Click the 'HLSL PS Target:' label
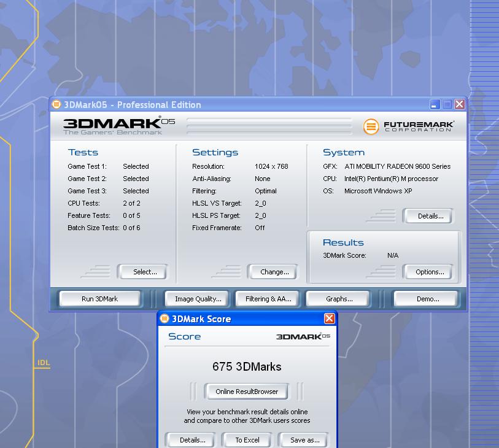The height and width of the screenshot is (448, 499). pyautogui.click(x=216, y=215)
